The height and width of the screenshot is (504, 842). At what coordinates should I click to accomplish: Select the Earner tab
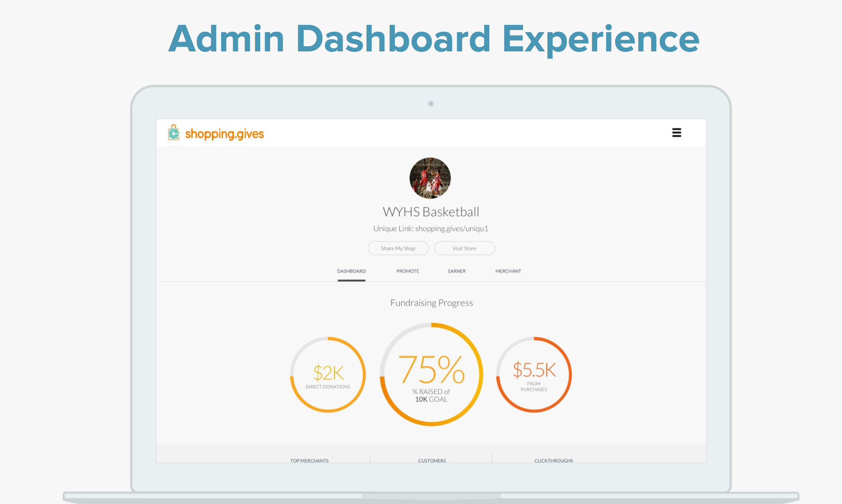click(457, 271)
